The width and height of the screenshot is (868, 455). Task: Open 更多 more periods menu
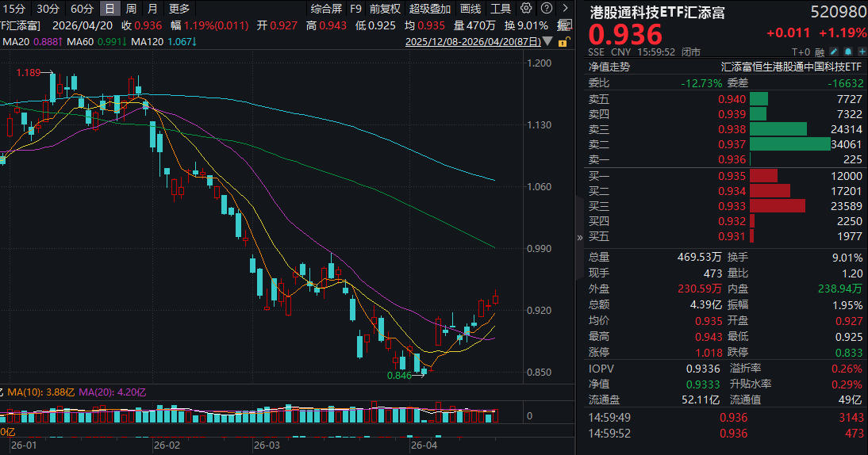[x=179, y=9]
